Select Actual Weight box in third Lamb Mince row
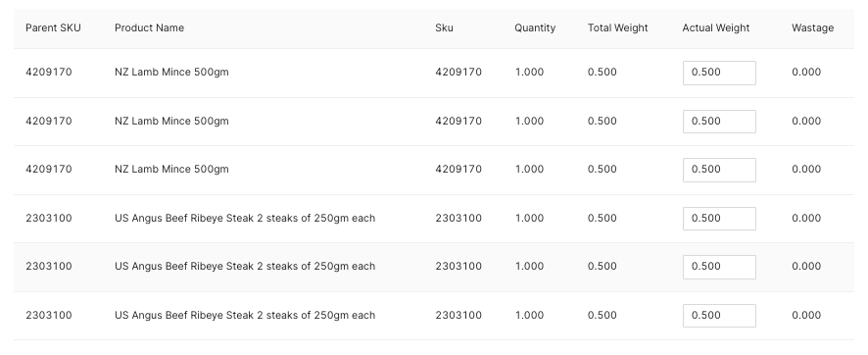The height and width of the screenshot is (355, 868). (719, 170)
